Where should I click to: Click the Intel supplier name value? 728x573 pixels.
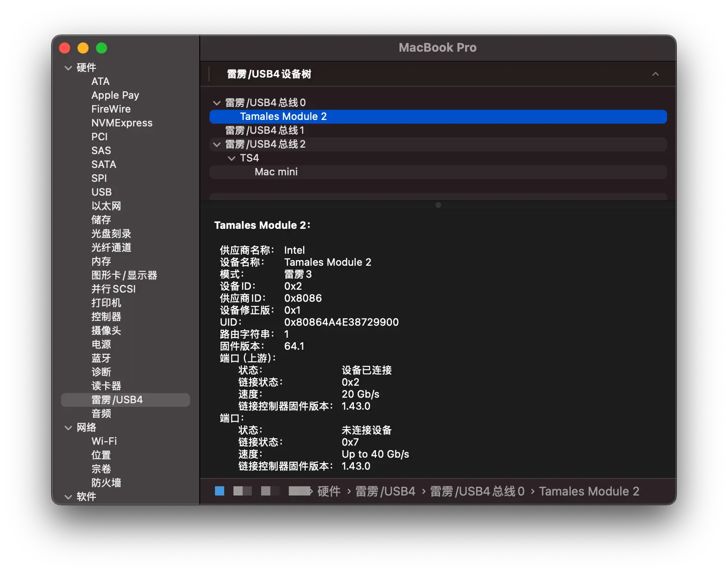tap(294, 251)
